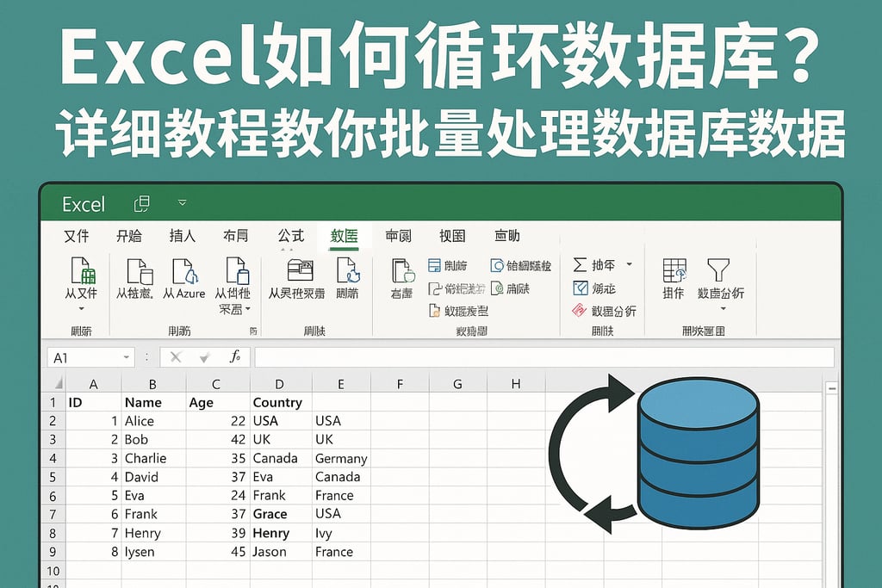The width and height of the screenshot is (882, 588).
Task: Switch to the 布局 layout tab
Action: (236, 236)
